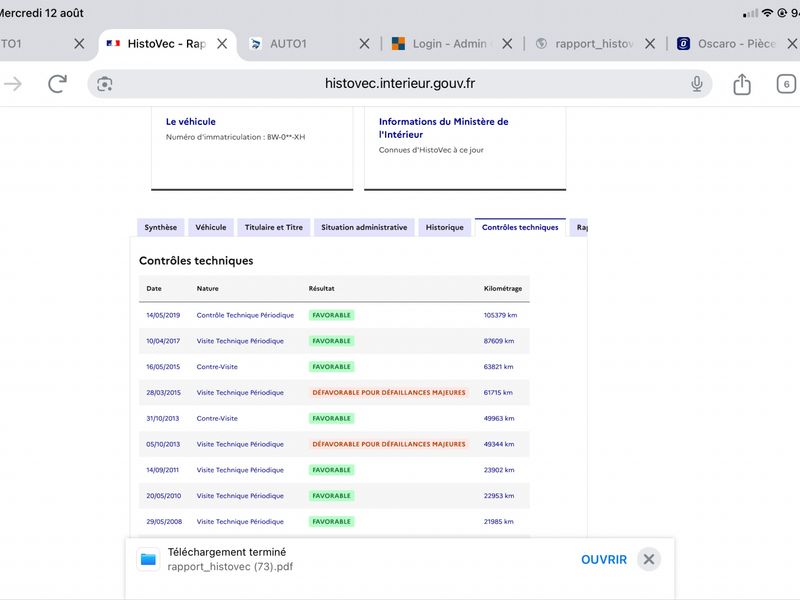Open the Véhicule tab
Image resolution: width=800 pixels, height=600 pixels.
point(211,228)
